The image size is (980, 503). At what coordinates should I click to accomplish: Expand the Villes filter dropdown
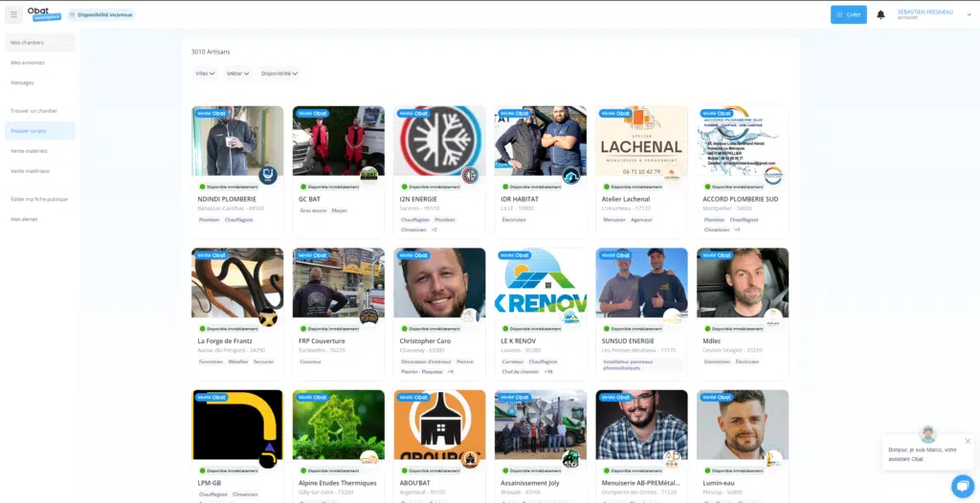[x=205, y=73]
